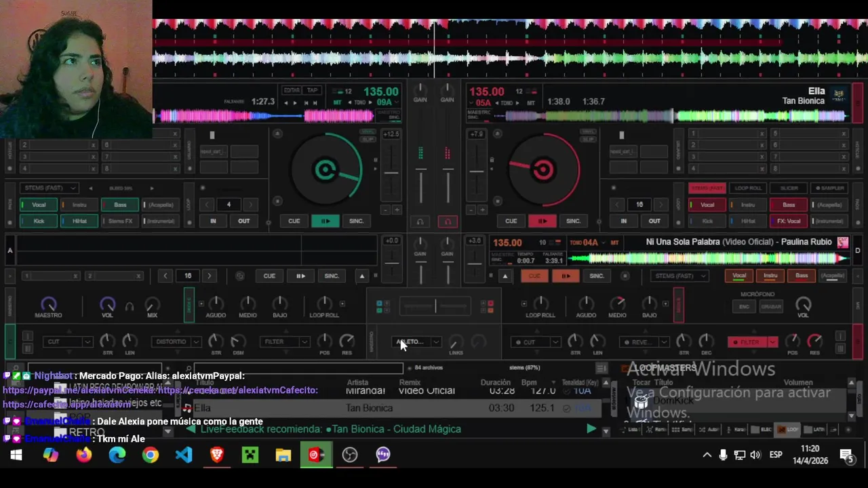The image size is (868, 488).
Task: Switch right deck pads to SLICER
Action: 789,188
